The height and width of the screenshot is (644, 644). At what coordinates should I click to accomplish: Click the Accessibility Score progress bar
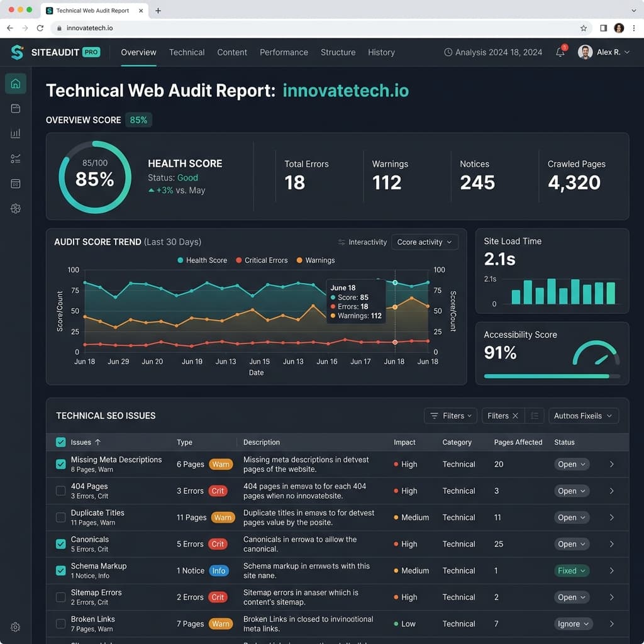click(x=552, y=376)
